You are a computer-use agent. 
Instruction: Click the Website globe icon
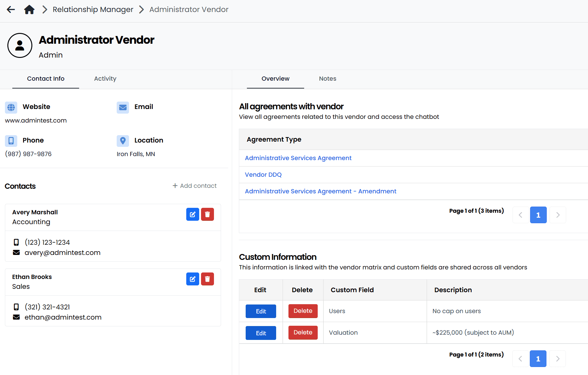click(11, 107)
